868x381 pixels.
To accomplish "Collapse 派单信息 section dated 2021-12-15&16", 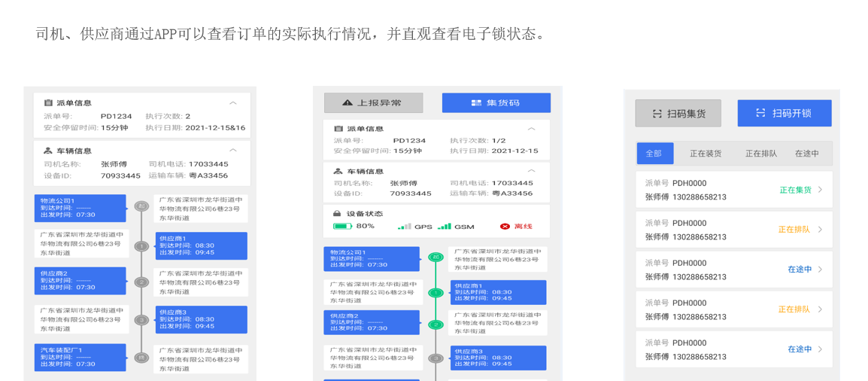I will pos(233,103).
